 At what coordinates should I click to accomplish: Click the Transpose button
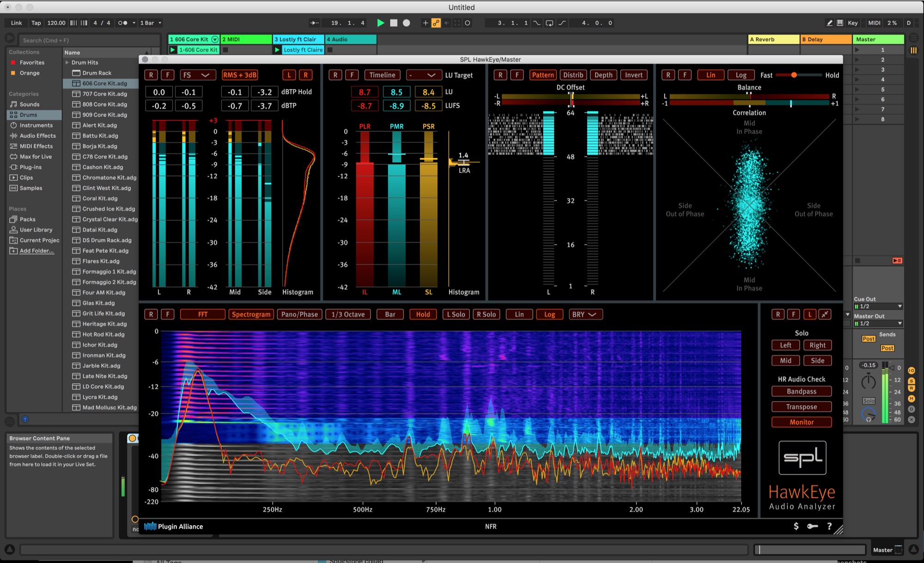click(x=802, y=407)
